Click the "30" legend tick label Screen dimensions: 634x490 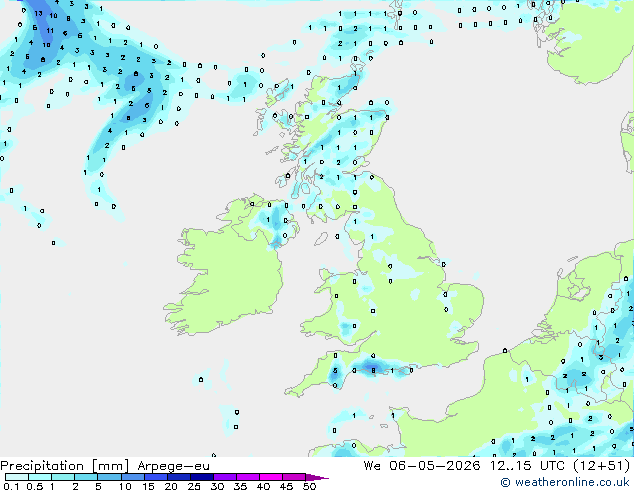pyautogui.click(x=217, y=486)
